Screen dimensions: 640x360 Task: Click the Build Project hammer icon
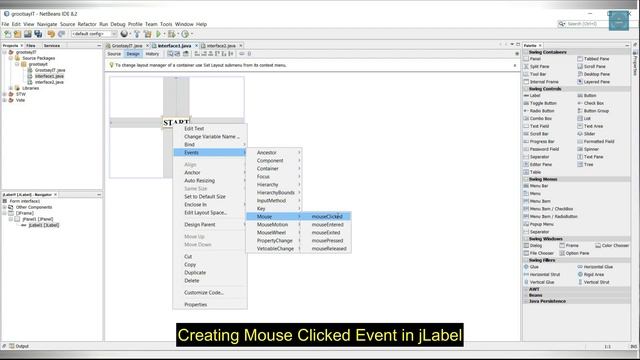click(137, 34)
